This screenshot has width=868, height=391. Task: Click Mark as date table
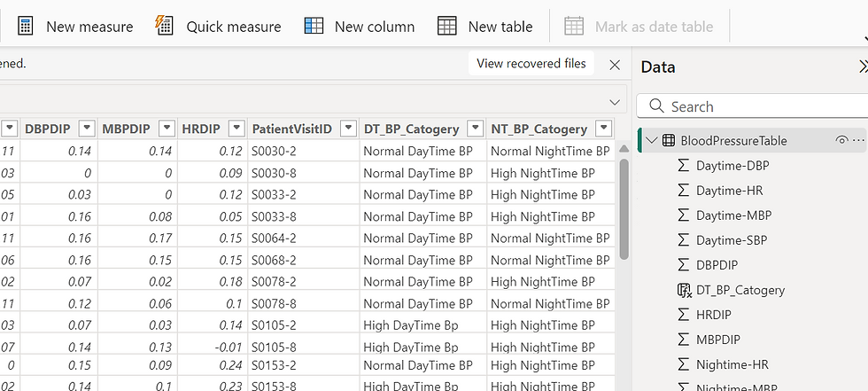tap(639, 26)
